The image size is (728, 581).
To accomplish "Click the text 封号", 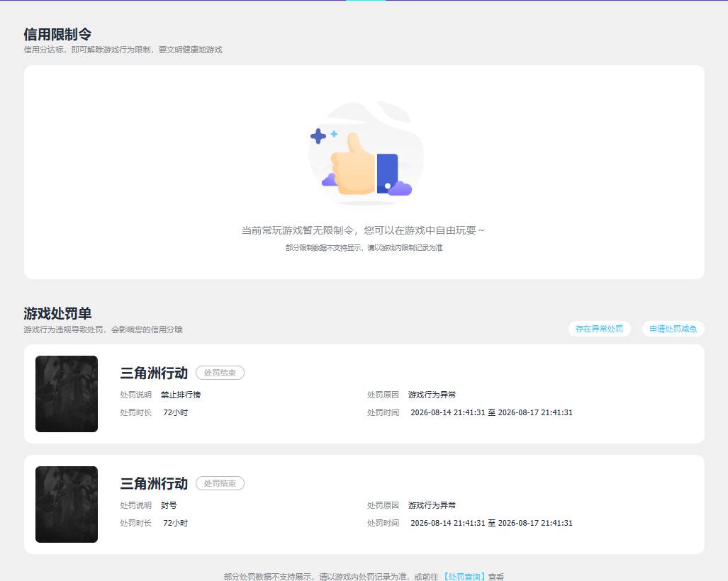I will (169, 505).
